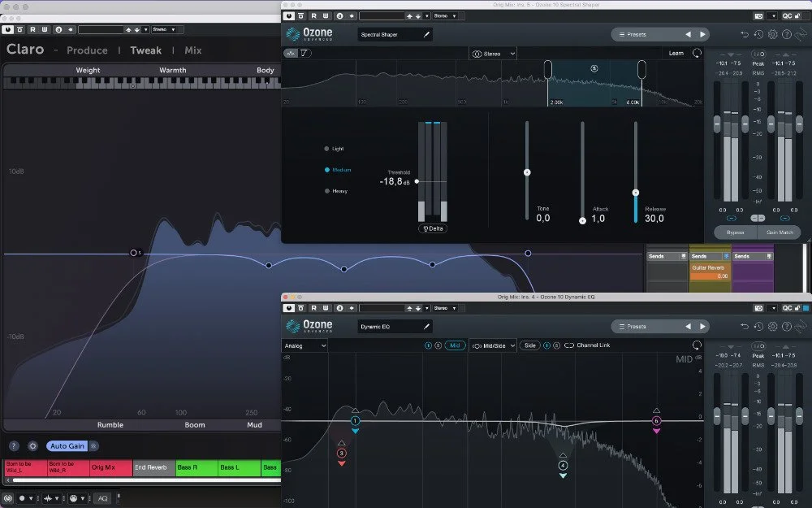Click the Boom label in Claro

(195, 424)
